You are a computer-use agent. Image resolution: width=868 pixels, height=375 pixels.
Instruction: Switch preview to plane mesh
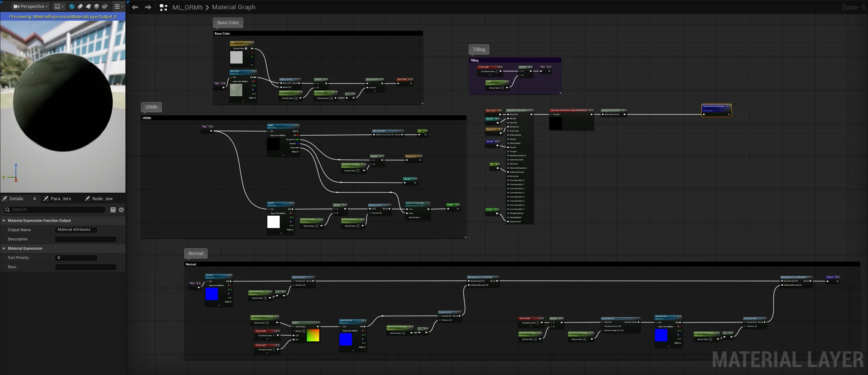click(x=88, y=7)
